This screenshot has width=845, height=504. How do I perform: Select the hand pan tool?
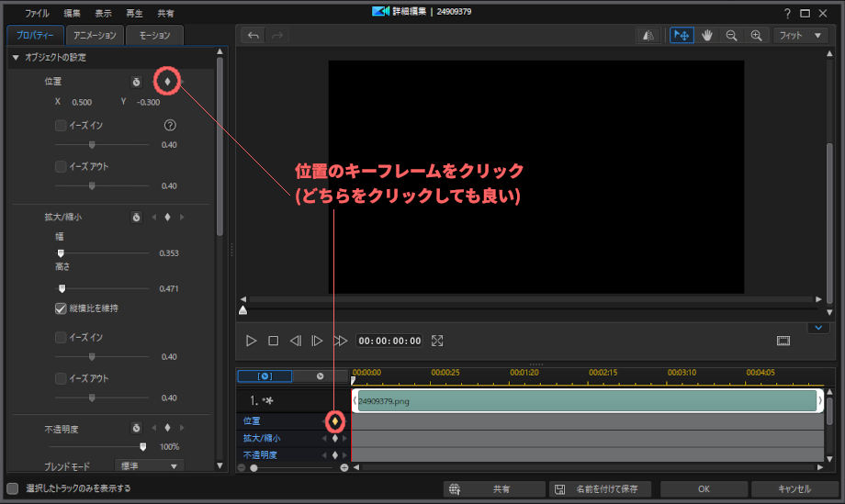[x=707, y=36]
